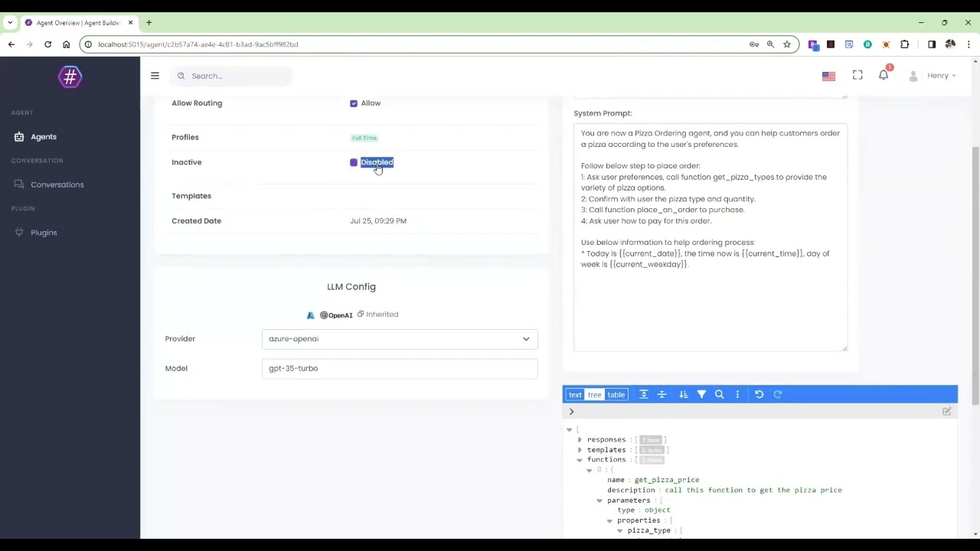The image size is (980, 551).
Task: Open the browser side panel icon
Action: [932, 44]
